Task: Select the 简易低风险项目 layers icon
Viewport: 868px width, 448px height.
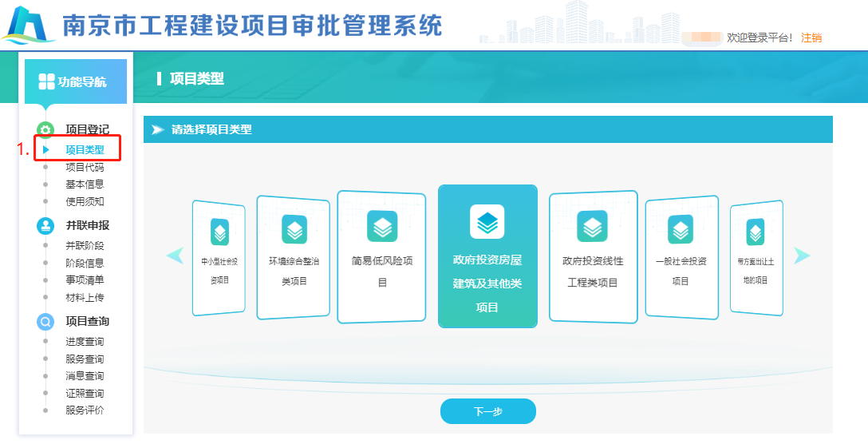Action: pos(382,226)
